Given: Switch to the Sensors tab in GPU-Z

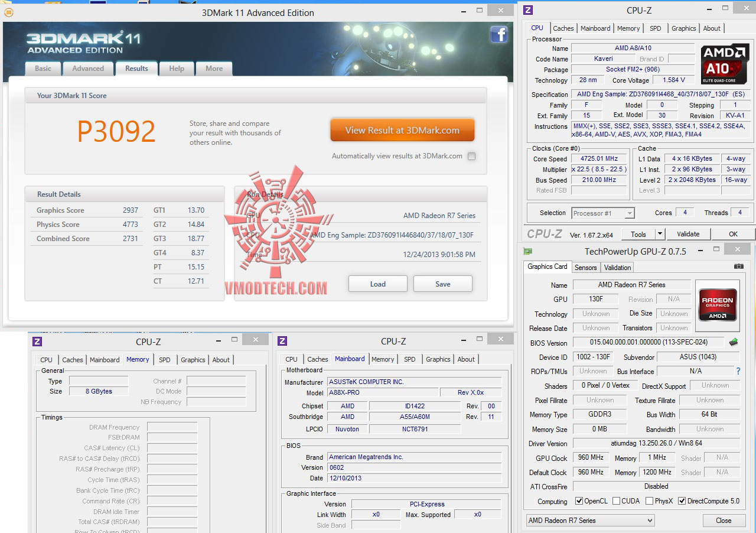Looking at the screenshot, I should [586, 268].
